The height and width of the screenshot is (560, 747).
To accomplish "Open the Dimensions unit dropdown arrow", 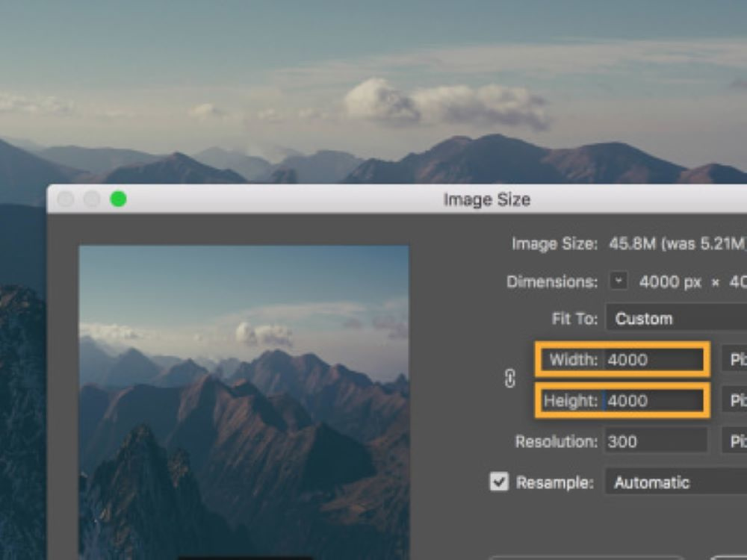I will pyautogui.click(x=619, y=281).
